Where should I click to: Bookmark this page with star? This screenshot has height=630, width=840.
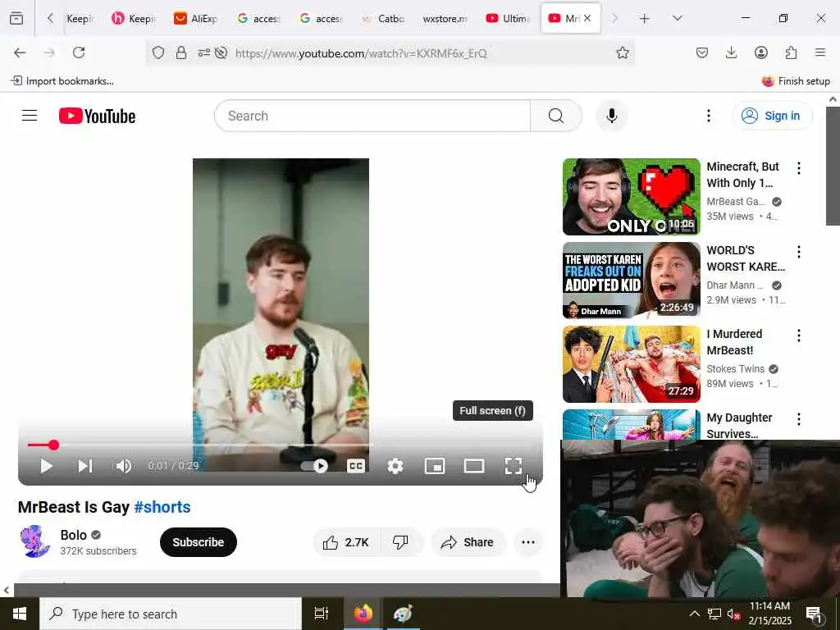[x=622, y=52]
